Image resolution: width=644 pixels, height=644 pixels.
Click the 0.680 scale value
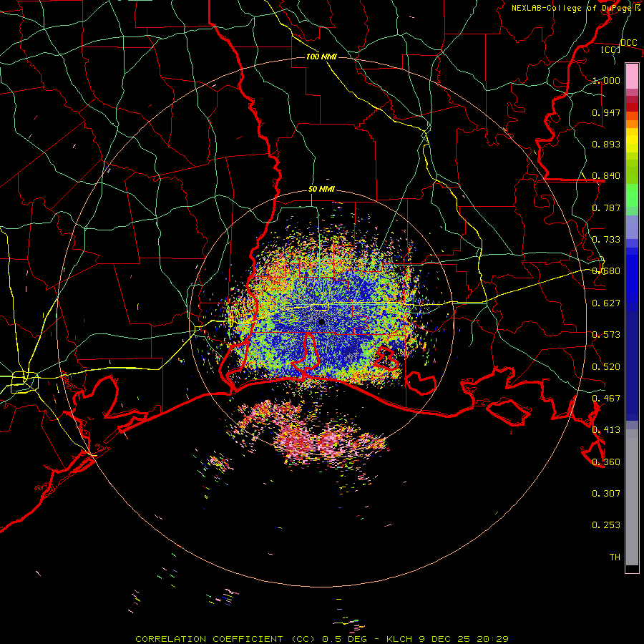(x=606, y=271)
